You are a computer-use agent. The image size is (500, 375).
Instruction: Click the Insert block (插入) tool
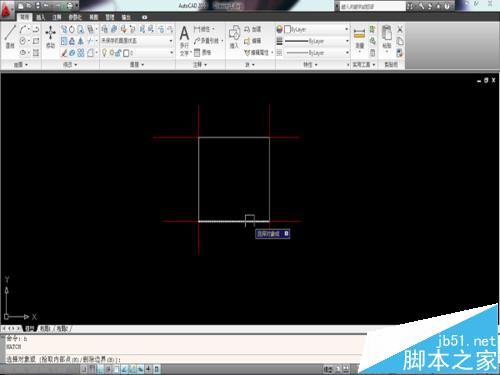click(234, 37)
